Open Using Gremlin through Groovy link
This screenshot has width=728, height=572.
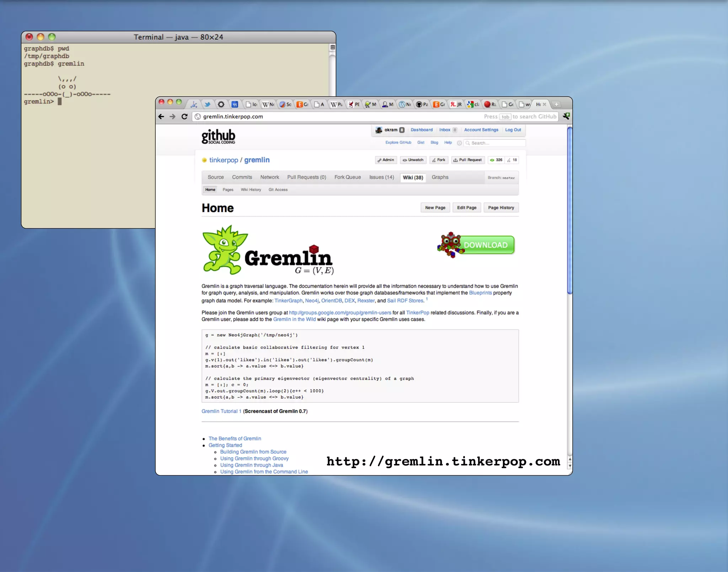pos(254,459)
